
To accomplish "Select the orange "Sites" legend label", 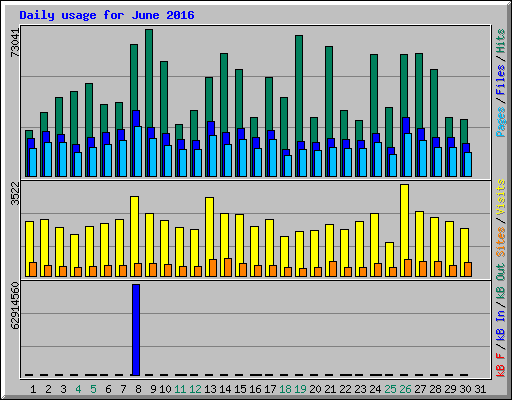I will pyautogui.click(x=500, y=242).
